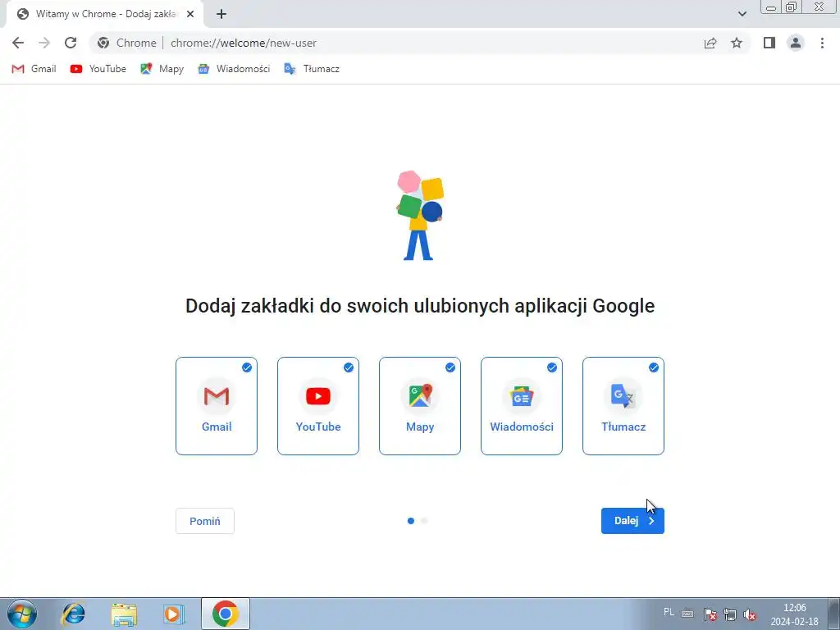The width and height of the screenshot is (840, 630).
Task: Click the muted volume speaker icon
Action: [750, 614]
